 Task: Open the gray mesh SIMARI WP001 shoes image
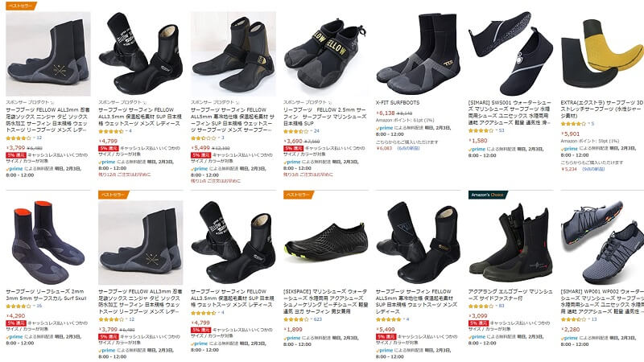(602, 242)
